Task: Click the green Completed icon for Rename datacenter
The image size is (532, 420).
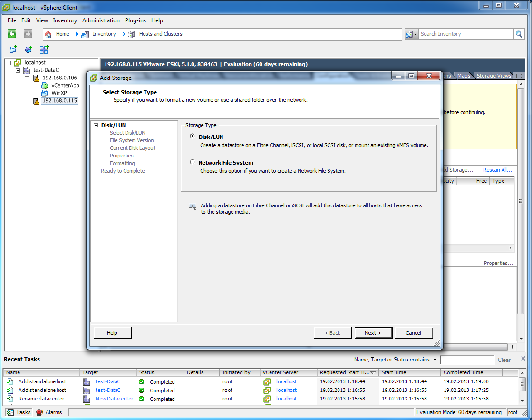Action: tap(142, 399)
